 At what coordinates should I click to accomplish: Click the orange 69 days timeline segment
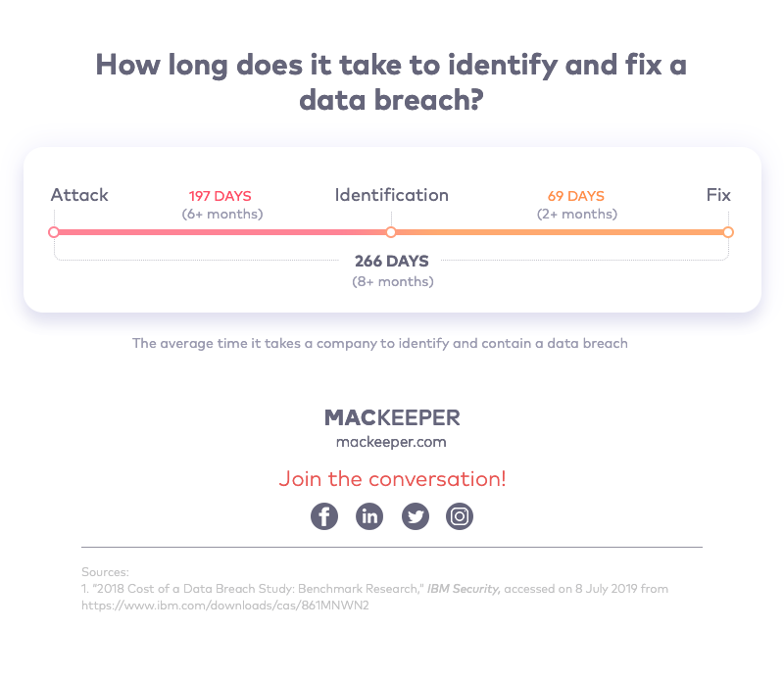[x=560, y=232]
